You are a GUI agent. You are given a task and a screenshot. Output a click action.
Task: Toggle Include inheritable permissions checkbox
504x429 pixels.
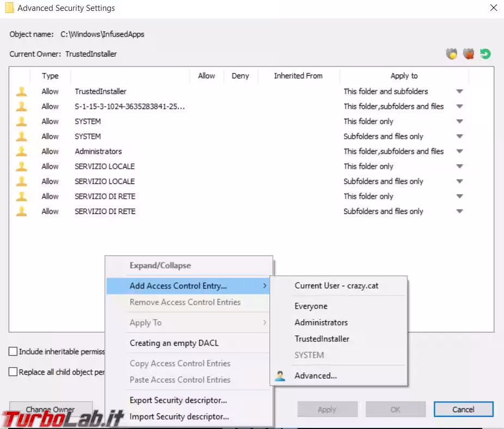pos(13,352)
